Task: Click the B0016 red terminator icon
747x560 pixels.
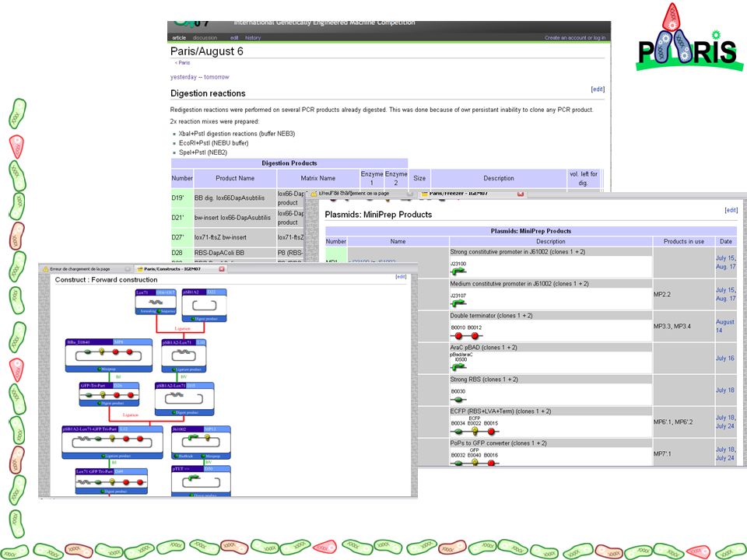Action: click(x=491, y=462)
